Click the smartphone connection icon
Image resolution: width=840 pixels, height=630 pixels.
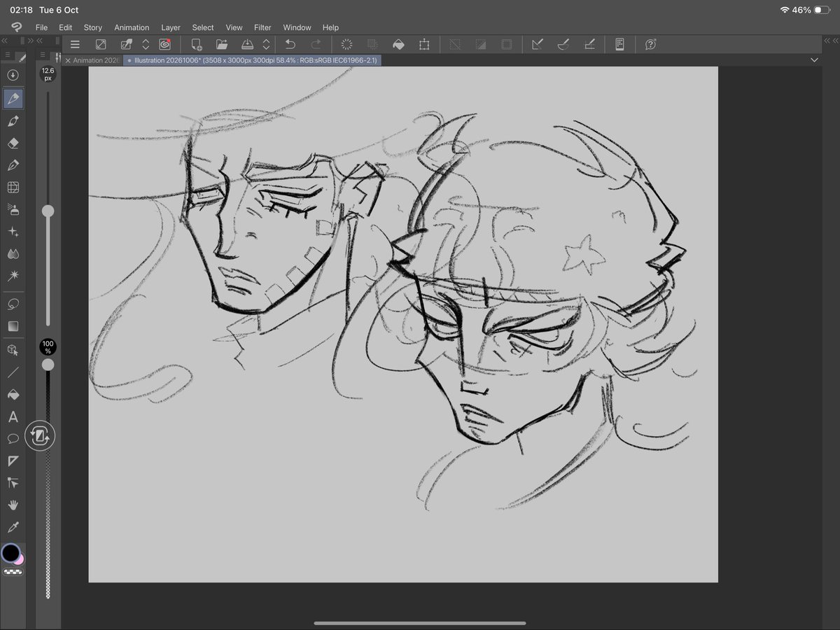pyautogui.click(x=619, y=45)
